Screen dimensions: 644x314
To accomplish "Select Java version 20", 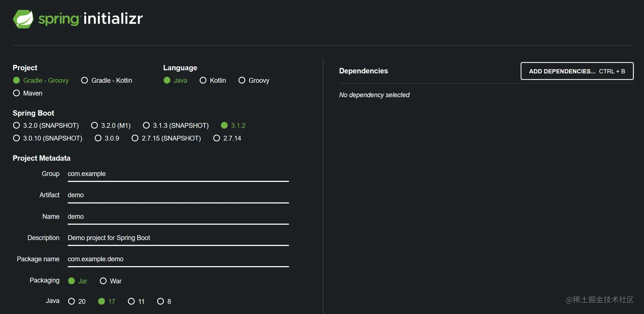I will pyautogui.click(x=77, y=302).
